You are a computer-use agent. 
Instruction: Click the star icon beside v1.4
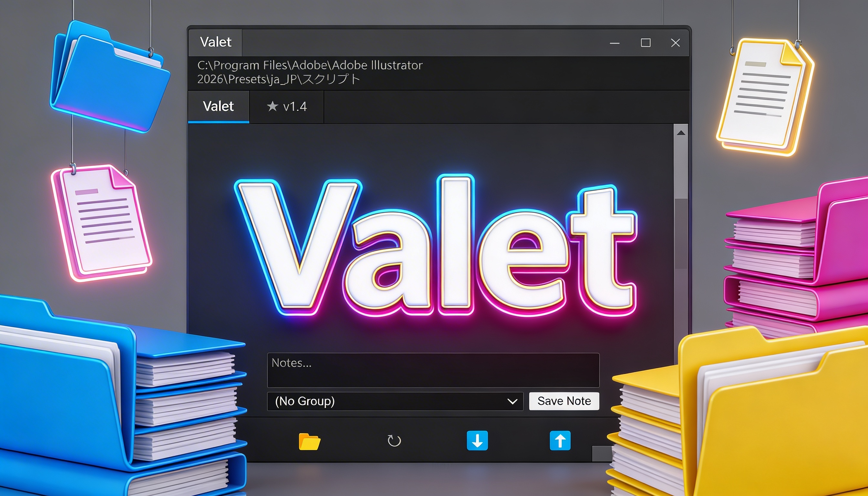point(272,106)
